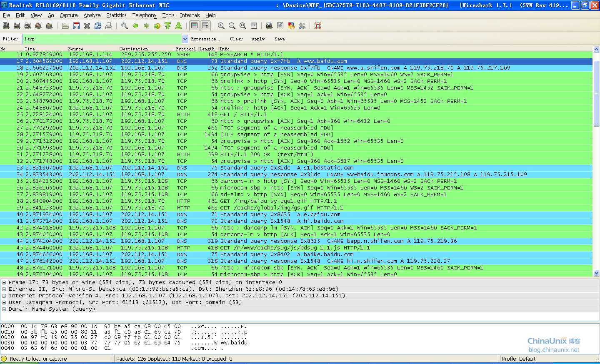This screenshot has width=600, height=364.
Task: Click the zoom in icon
Action: 221,26
